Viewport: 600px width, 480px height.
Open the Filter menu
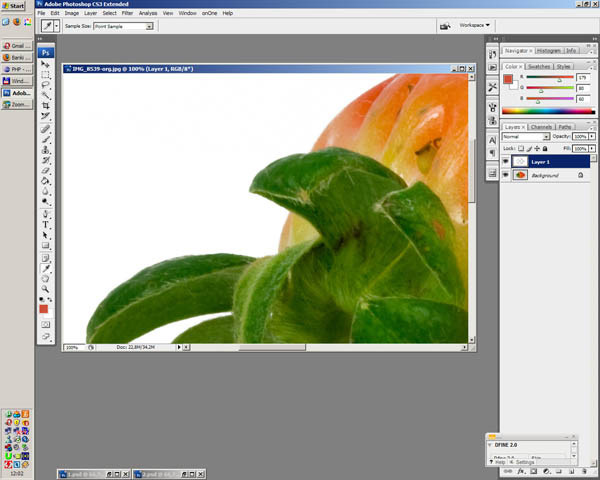[x=127, y=13]
